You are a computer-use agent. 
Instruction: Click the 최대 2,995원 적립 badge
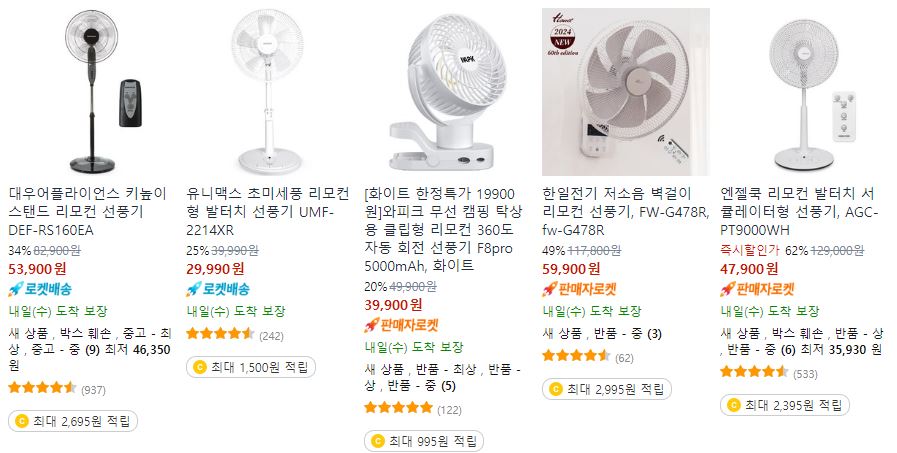tap(606, 390)
